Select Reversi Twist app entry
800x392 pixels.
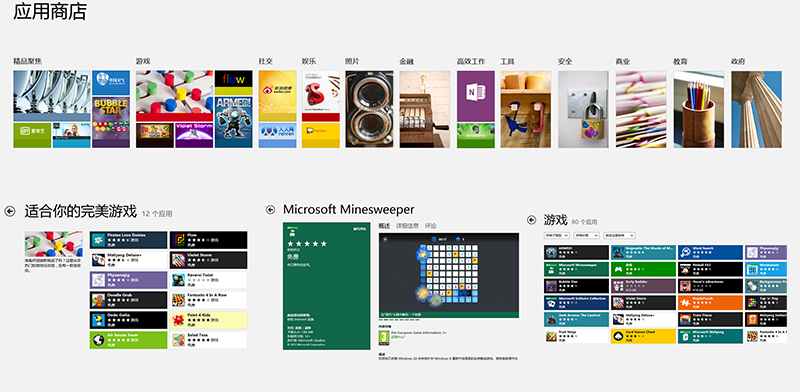pyautogui.click(x=209, y=280)
